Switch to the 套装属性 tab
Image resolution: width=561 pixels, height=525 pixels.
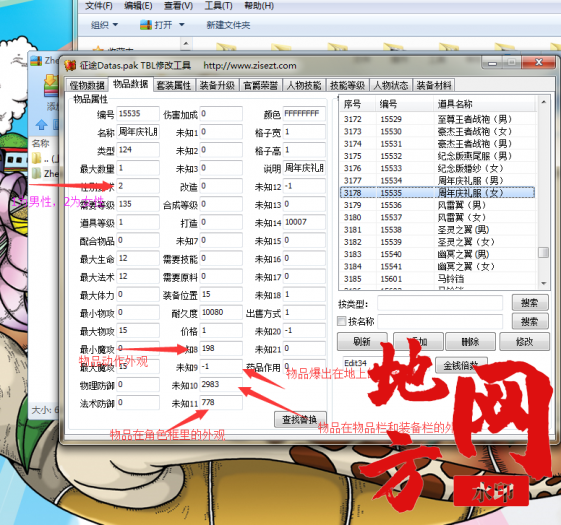tap(174, 86)
